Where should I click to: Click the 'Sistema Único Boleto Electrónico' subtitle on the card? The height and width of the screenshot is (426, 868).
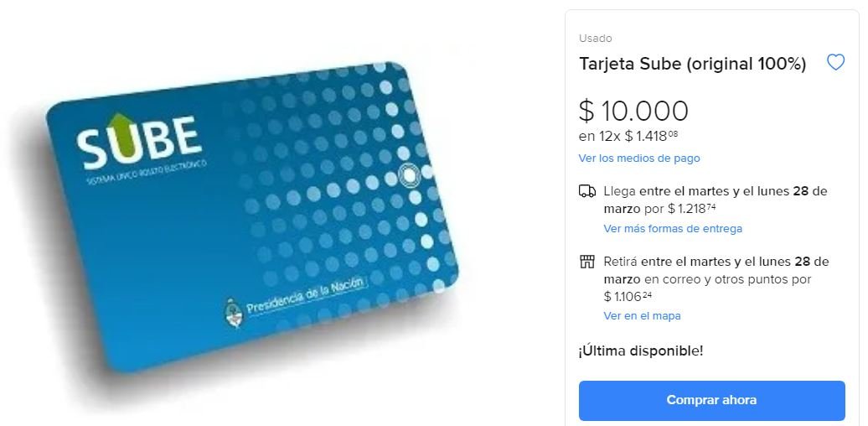click(147, 172)
